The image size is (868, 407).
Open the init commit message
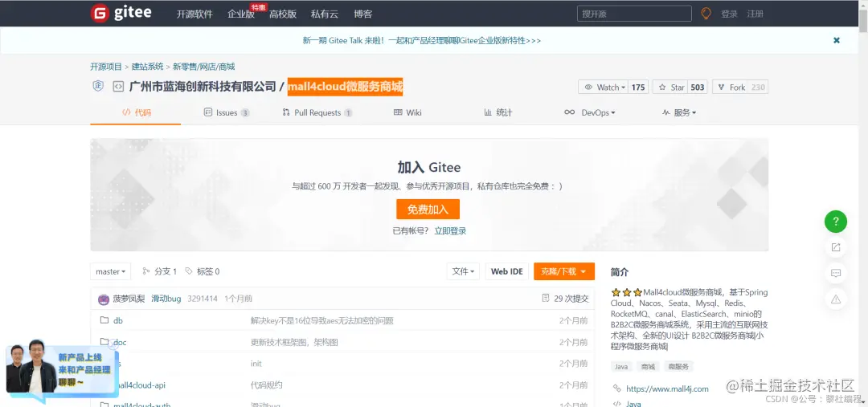click(x=256, y=364)
